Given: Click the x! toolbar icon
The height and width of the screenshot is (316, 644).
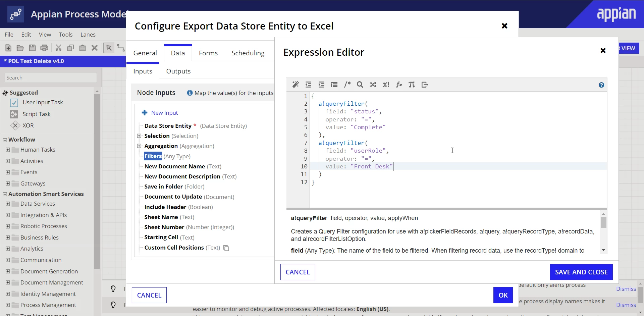Looking at the screenshot, I should click(386, 85).
